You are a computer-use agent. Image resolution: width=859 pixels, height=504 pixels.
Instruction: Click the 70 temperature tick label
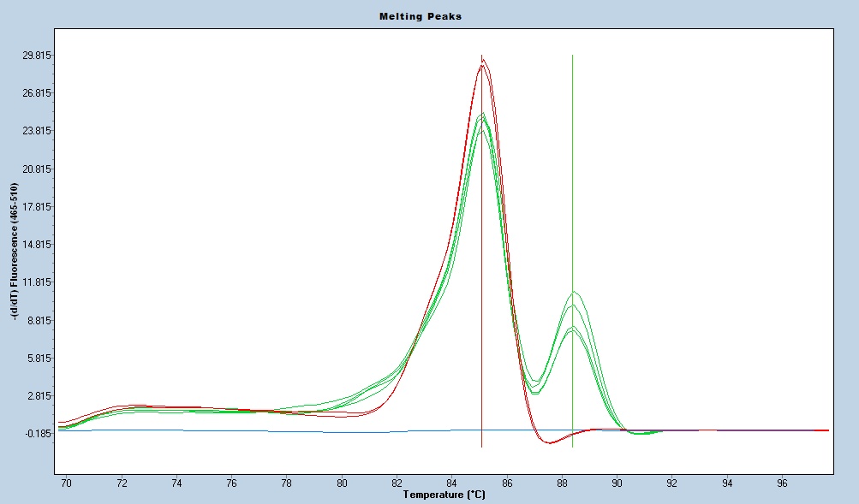pos(67,483)
